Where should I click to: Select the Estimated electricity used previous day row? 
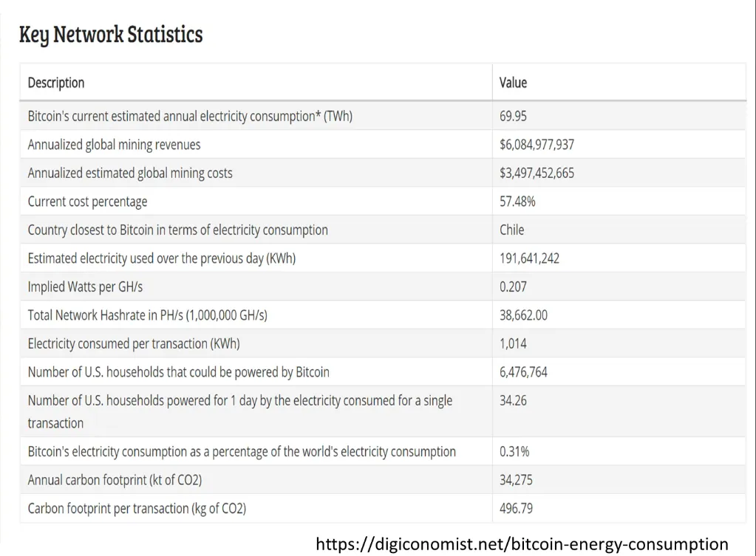coord(383,258)
